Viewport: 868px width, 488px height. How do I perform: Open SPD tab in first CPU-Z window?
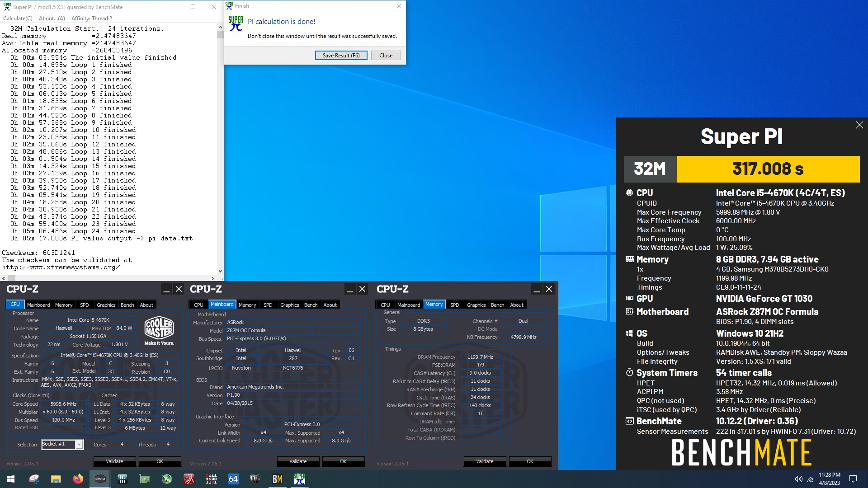tap(85, 305)
